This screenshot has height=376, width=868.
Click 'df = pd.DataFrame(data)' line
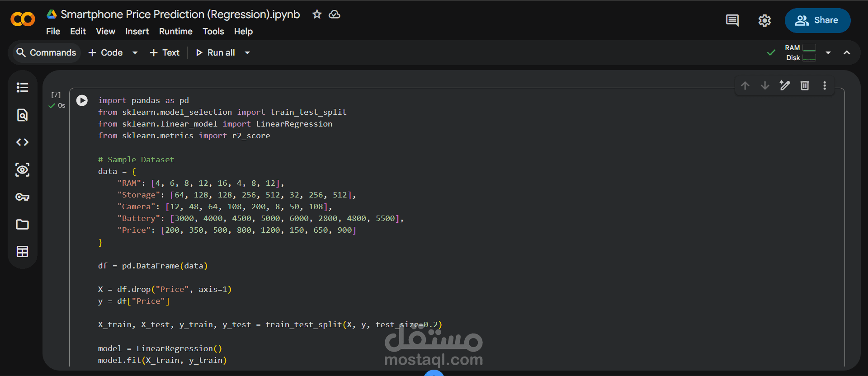pyautogui.click(x=153, y=266)
